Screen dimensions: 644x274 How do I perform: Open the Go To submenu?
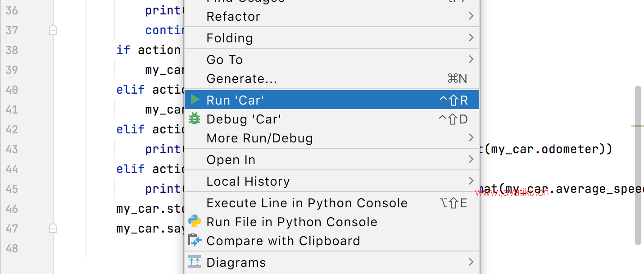point(332,59)
